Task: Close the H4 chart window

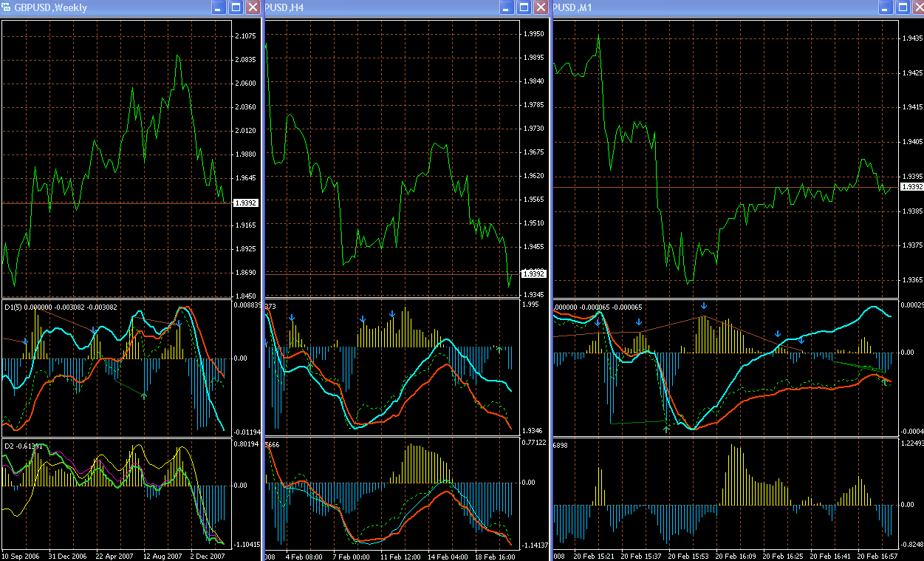Action: coord(541,7)
